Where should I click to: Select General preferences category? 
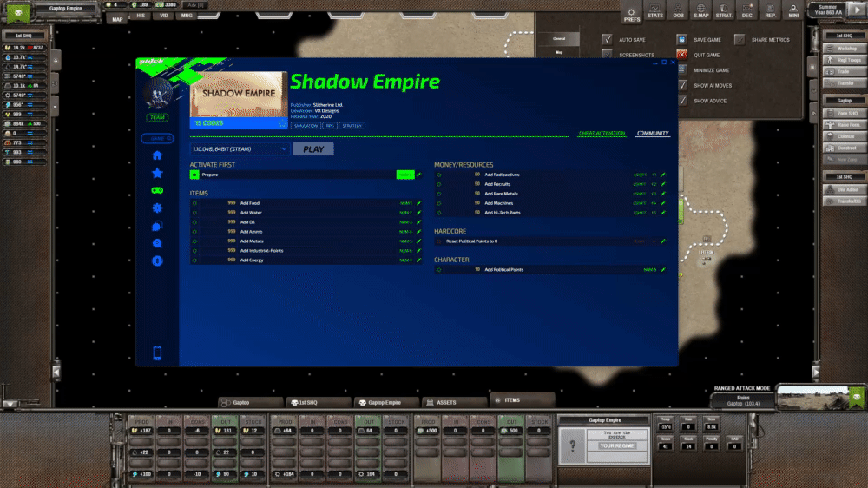[x=559, y=39]
